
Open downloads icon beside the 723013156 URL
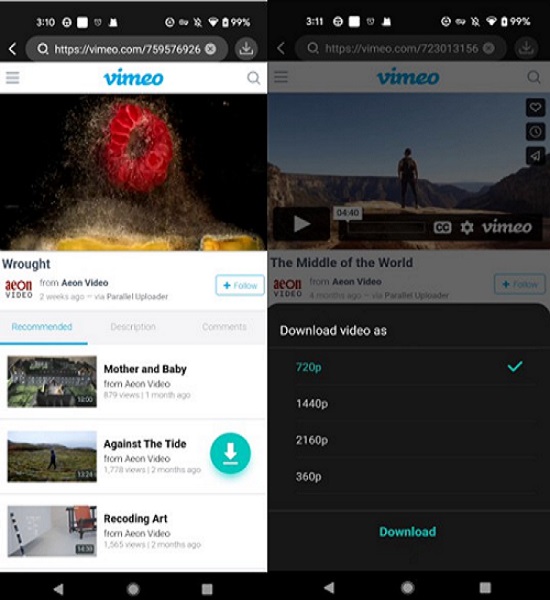[527, 48]
